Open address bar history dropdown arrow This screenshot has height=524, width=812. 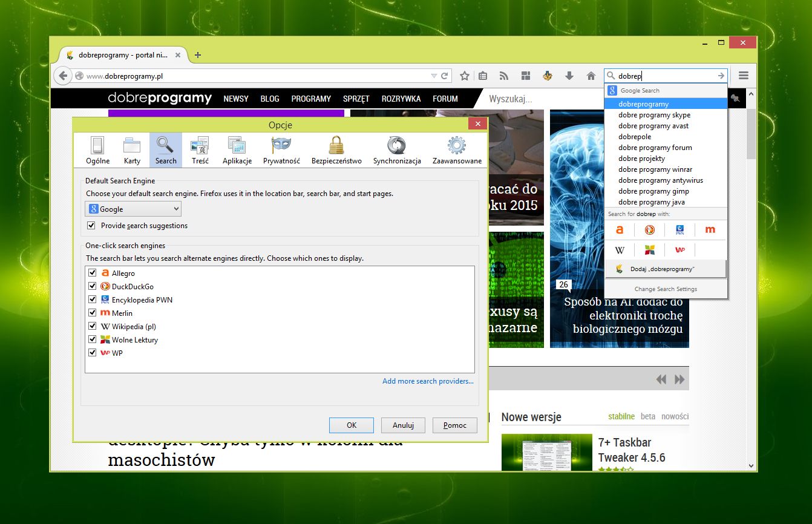[433, 76]
